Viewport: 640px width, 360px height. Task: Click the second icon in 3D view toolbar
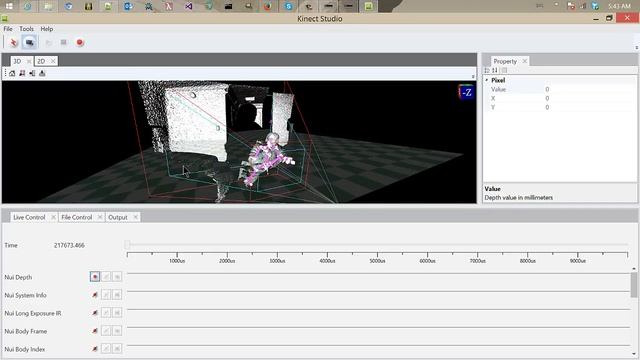22,73
